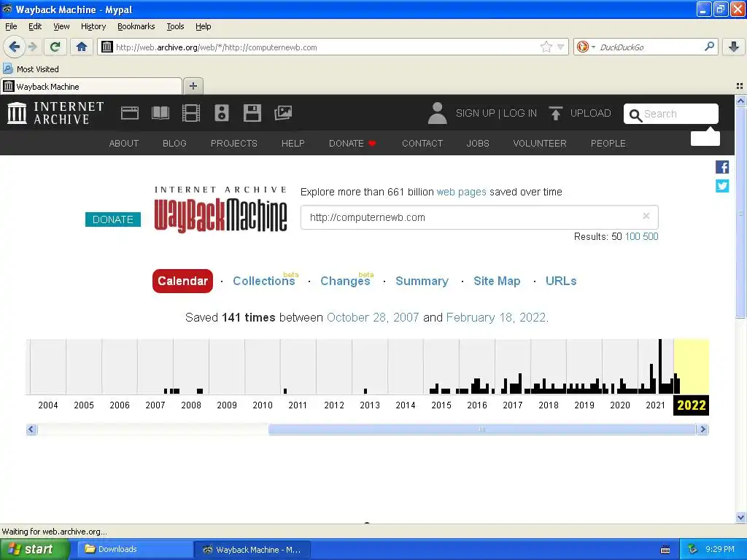
Task: Open the History menu
Action: coord(93,26)
